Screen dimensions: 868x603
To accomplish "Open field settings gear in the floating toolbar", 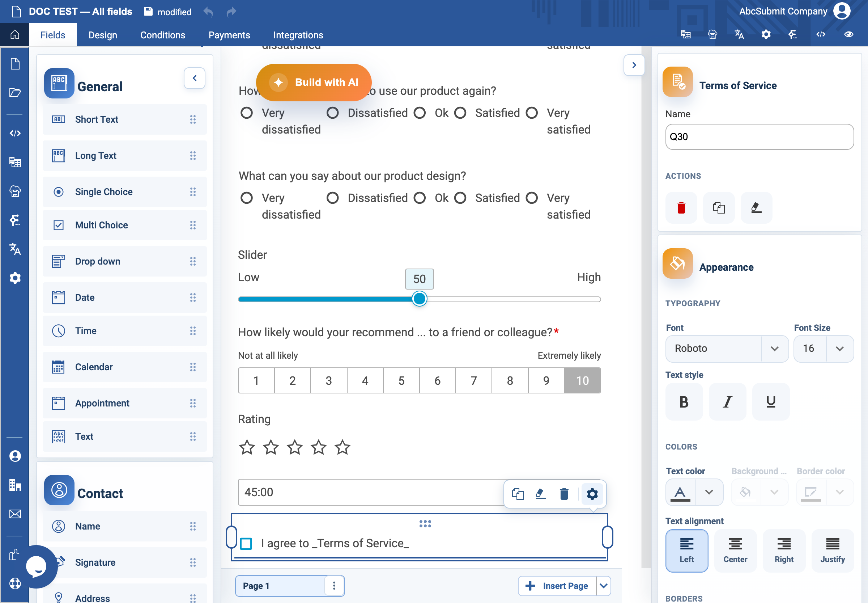I will pyautogui.click(x=592, y=494).
